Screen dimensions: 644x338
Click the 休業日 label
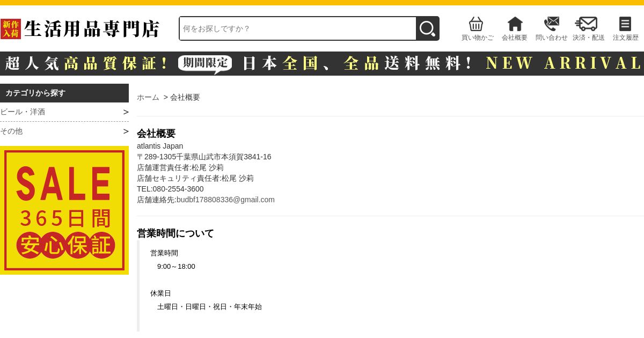coord(160,293)
